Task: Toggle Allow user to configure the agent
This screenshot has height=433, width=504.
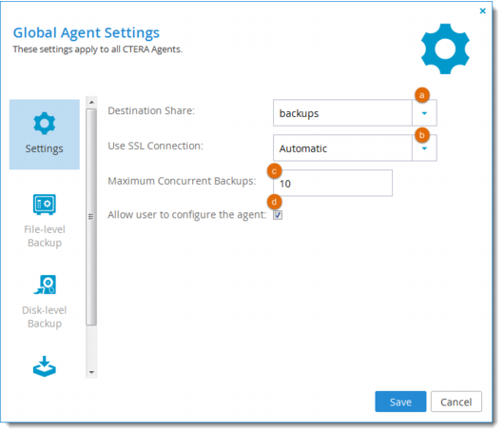Action: click(x=278, y=215)
